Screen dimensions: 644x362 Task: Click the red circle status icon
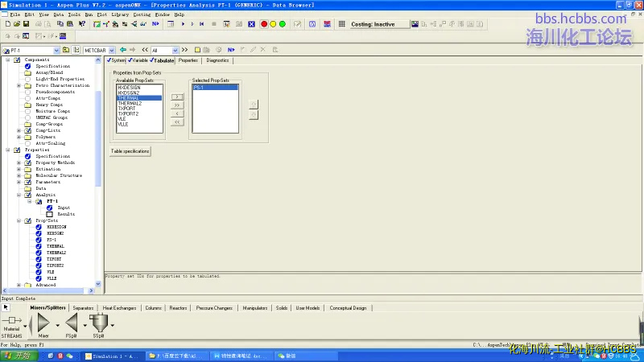coord(264,24)
